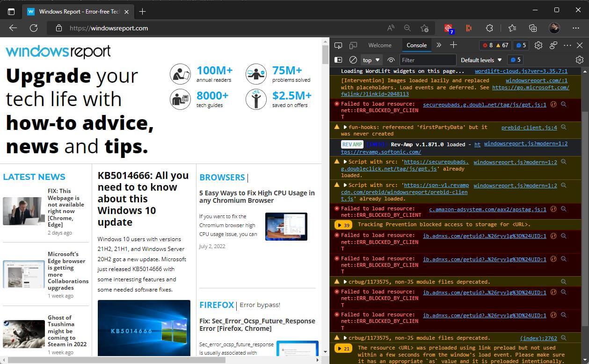589x364 pixels.
Task: Open the errors and warnings counter 8 / 67
Action: (x=495, y=45)
